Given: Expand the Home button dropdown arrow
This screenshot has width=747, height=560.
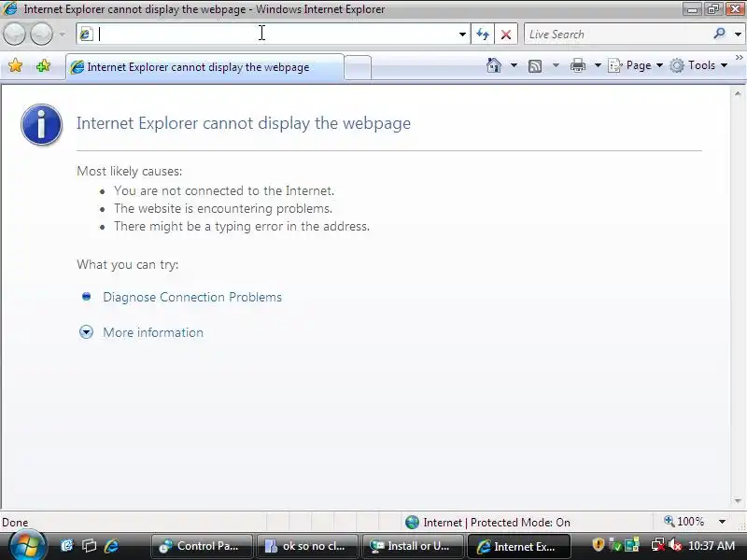Looking at the screenshot, I should [514, 65].
